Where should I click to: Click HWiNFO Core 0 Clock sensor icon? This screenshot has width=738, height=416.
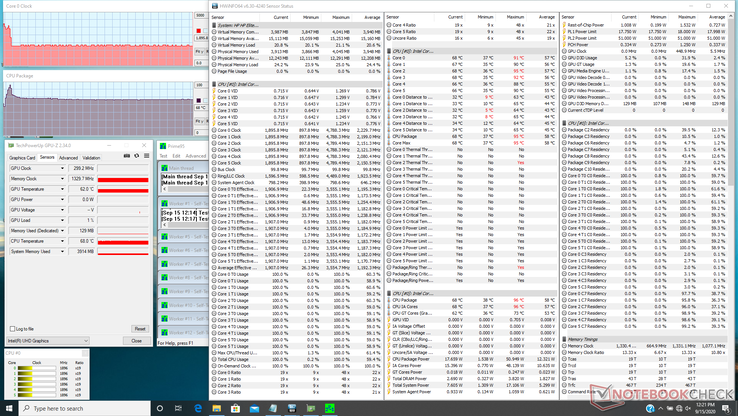214,130
